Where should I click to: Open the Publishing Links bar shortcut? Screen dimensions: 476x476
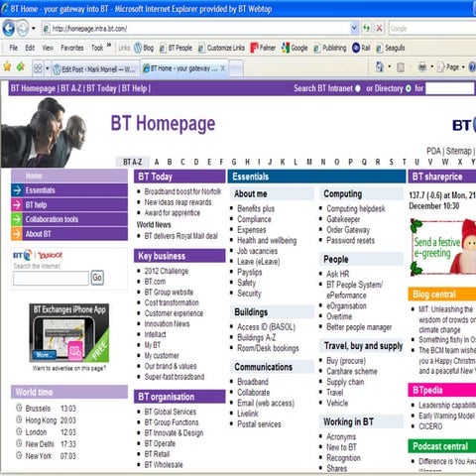click(330, 48)
